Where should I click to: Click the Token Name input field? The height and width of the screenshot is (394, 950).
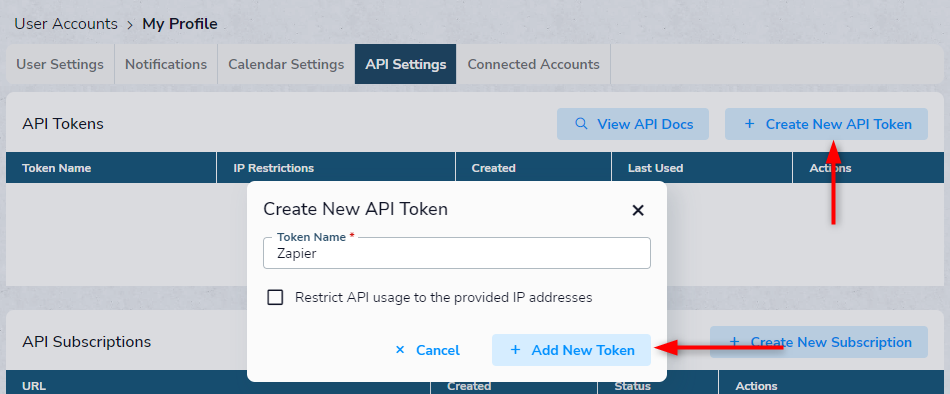tap(457, 253)
